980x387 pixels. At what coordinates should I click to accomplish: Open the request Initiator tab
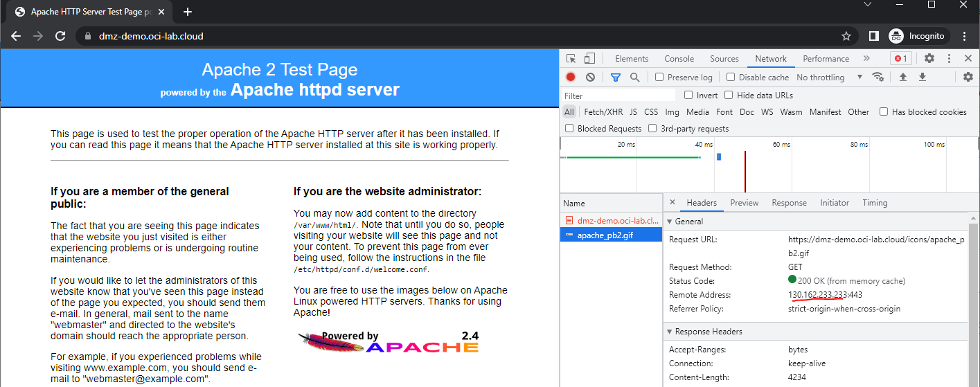(835, 203)
